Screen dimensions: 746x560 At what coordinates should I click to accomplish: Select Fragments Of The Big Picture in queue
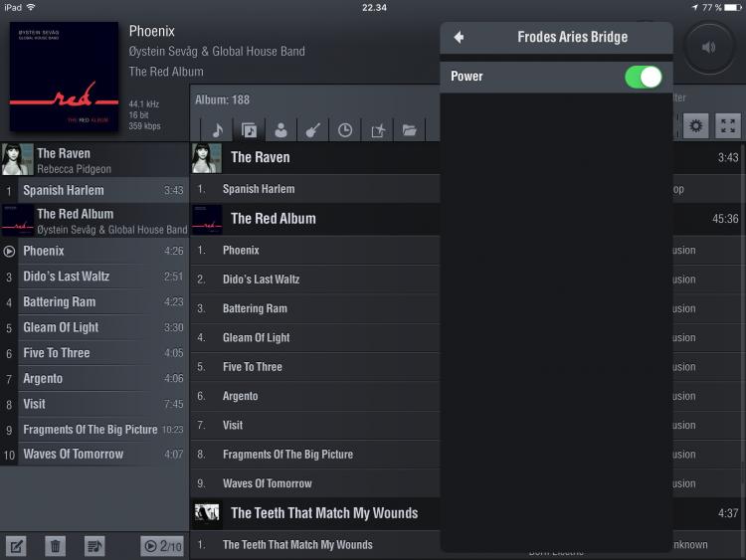pyautogui.click(x=94, y=430)
